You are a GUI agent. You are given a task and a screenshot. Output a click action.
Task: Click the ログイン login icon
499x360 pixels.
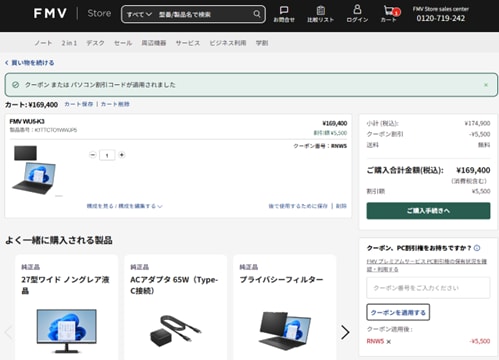tap(357, 14)
